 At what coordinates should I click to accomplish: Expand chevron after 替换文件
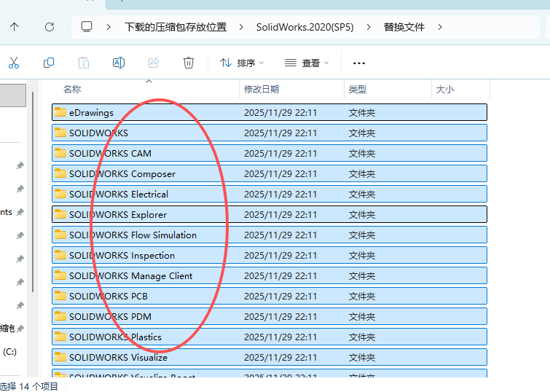pos(440,27)
